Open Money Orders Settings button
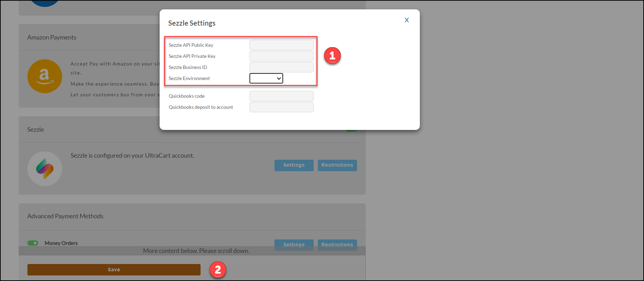 [294, 245]
